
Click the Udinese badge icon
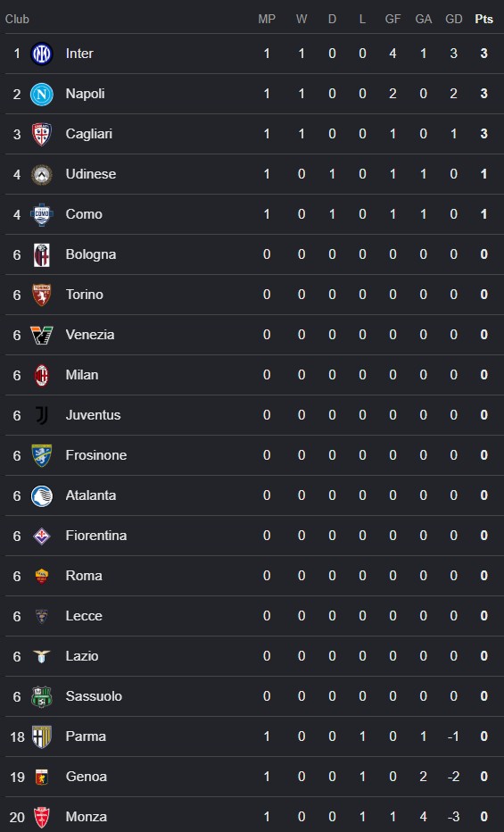(41, 175)
